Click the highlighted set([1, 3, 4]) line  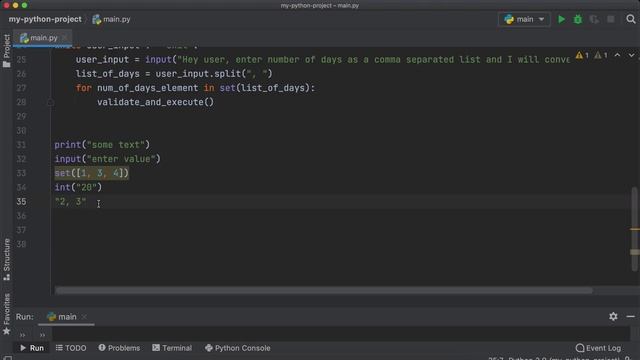point(91,173)
